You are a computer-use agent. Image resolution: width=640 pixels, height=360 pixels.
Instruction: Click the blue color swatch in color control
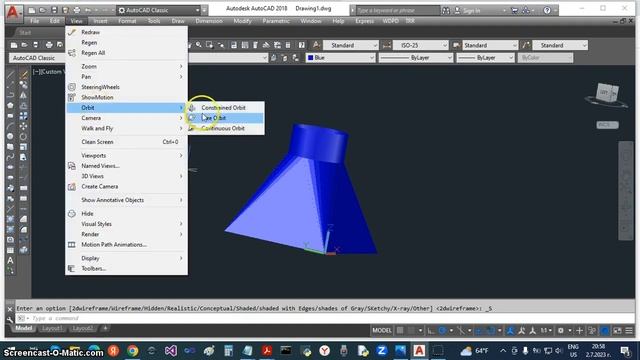[310, 58]
